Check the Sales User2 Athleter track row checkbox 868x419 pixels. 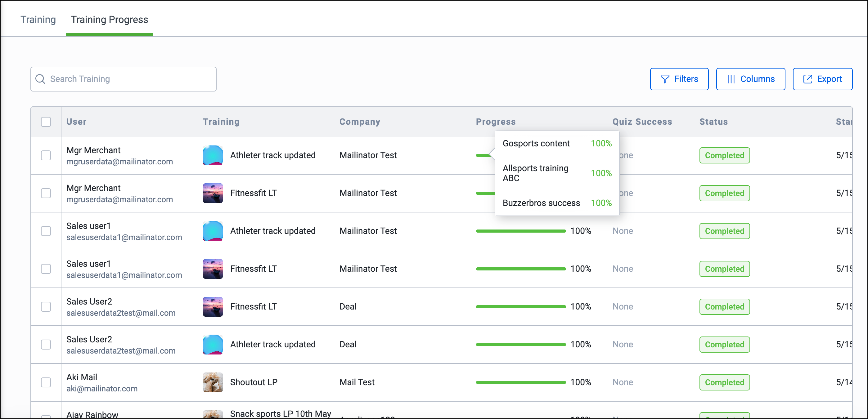[46, 344]
